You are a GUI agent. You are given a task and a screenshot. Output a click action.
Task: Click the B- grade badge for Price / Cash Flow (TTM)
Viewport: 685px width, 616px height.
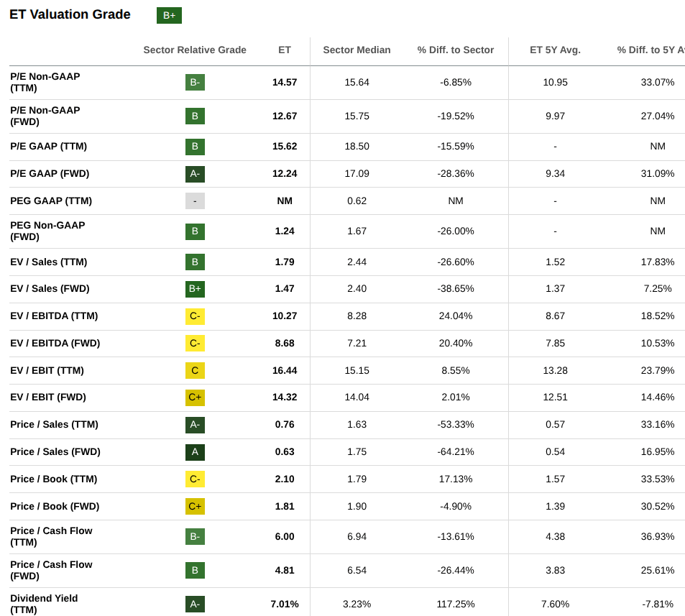195,536
